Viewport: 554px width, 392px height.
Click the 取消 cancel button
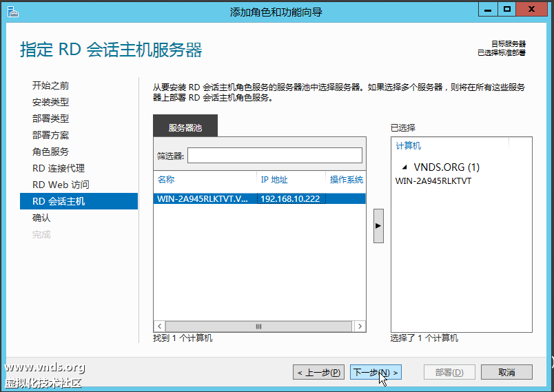tap(506, 372)
